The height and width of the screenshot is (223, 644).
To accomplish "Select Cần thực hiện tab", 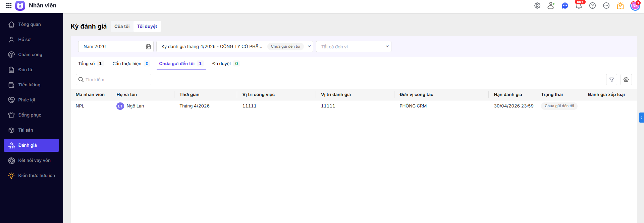I will pos(130,63).
